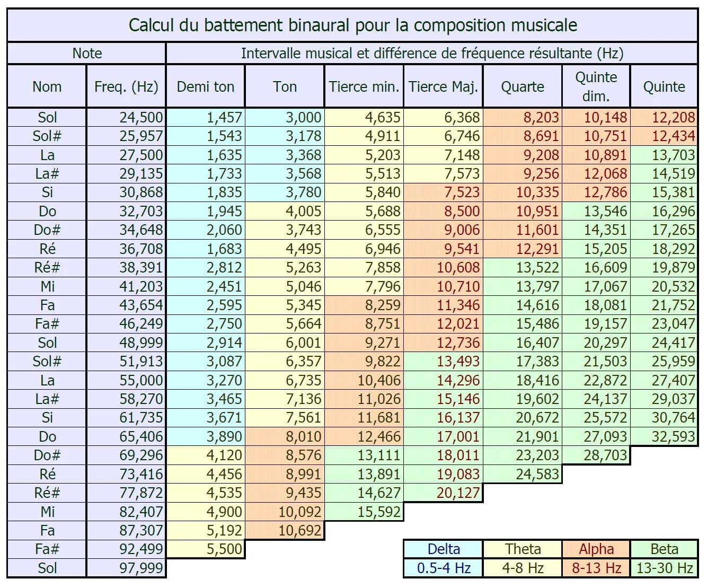Viewport: 707px width, 588px height.
Task: Select the 'Demi ton' column header
Action: click(x=206, y=86)
